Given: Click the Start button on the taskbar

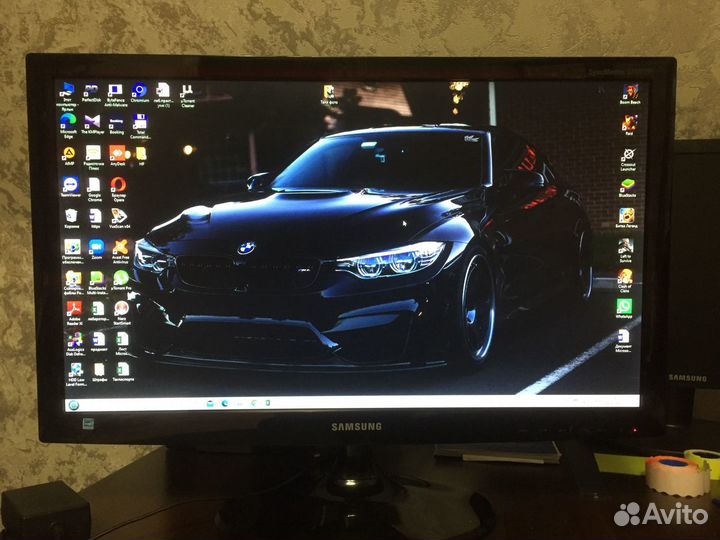Looking at the screenshot, I should [73, 405].
